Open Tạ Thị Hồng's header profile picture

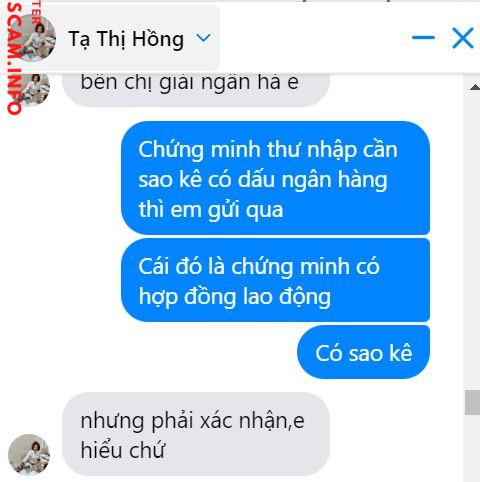pos(33,38)
